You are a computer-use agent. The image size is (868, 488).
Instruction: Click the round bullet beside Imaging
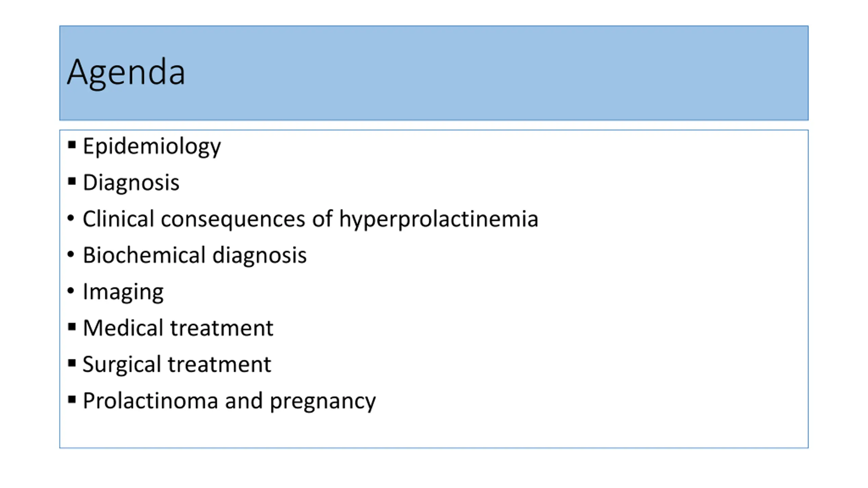(x=71, y=290)
